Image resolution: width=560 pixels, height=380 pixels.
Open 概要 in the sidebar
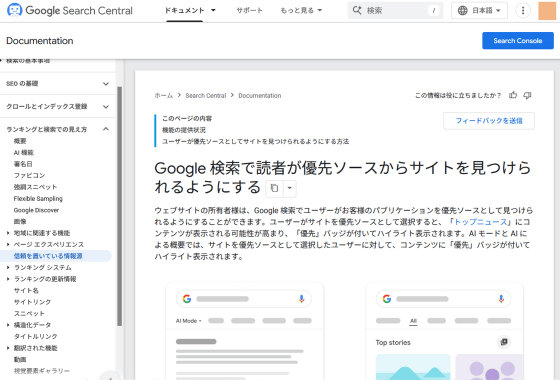20,141
